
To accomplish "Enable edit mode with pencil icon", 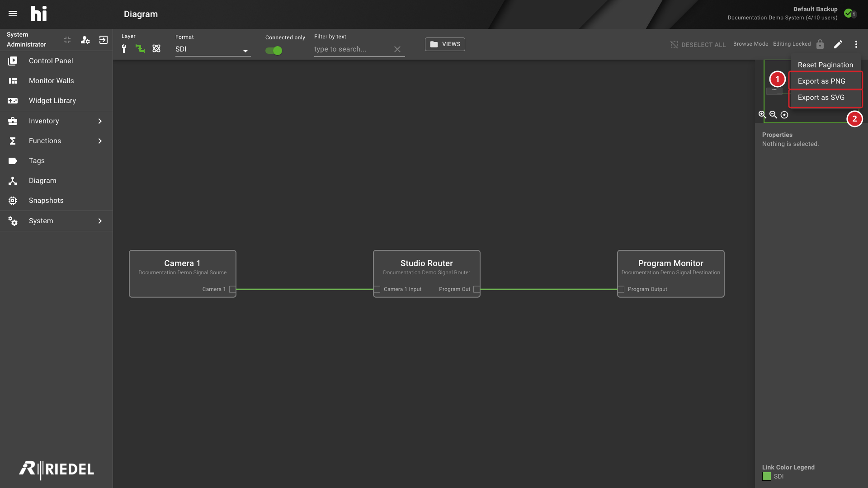I will coord(838,44).
